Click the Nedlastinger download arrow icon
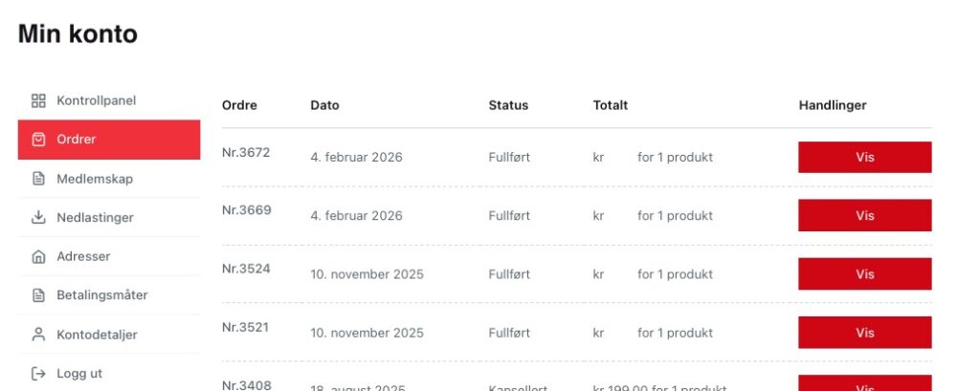The image size is (980, 391). point(38,218)
